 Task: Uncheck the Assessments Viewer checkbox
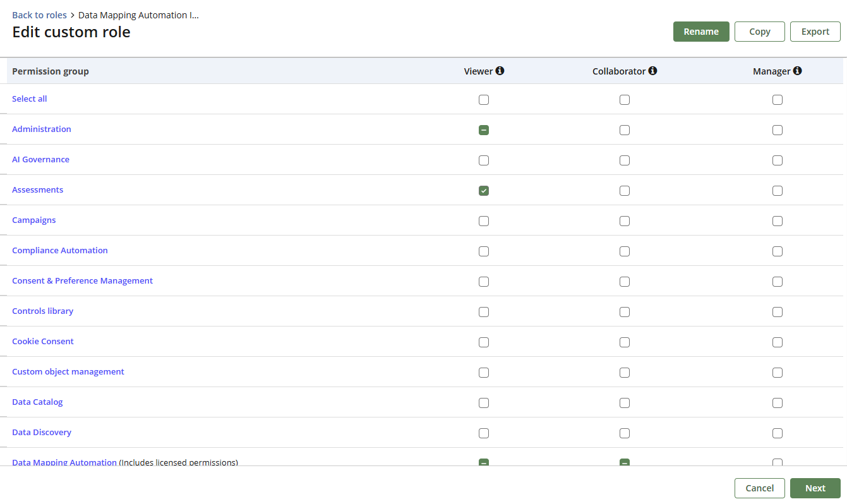[x=484, y=191]
